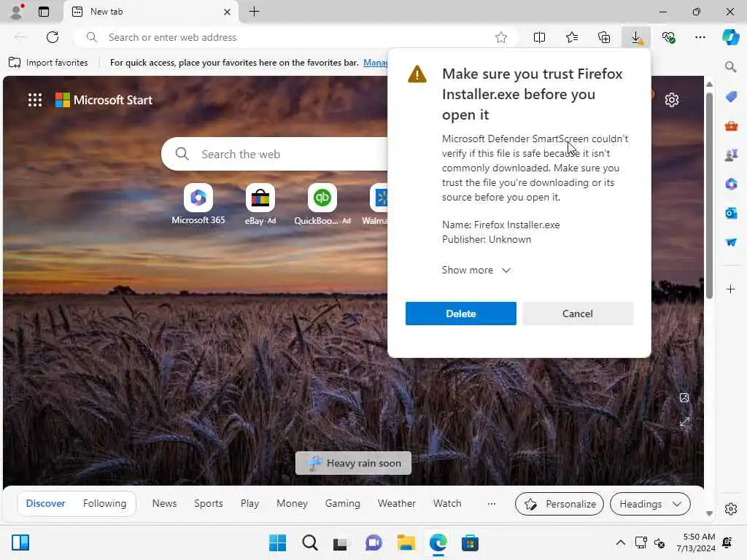The image size is (747, 560).
Task: Open the tab actions menu icon
Action: 43,12
